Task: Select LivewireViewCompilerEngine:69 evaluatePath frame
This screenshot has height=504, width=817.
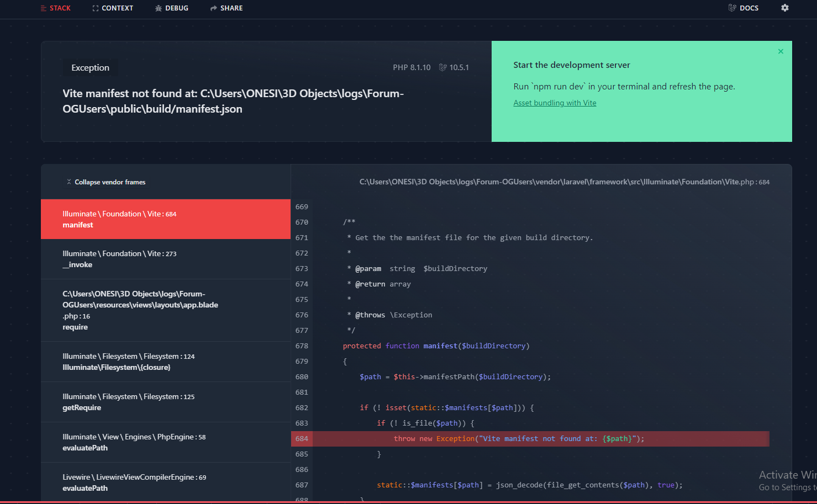Action: pyautogui.click(x=166, y=482)
